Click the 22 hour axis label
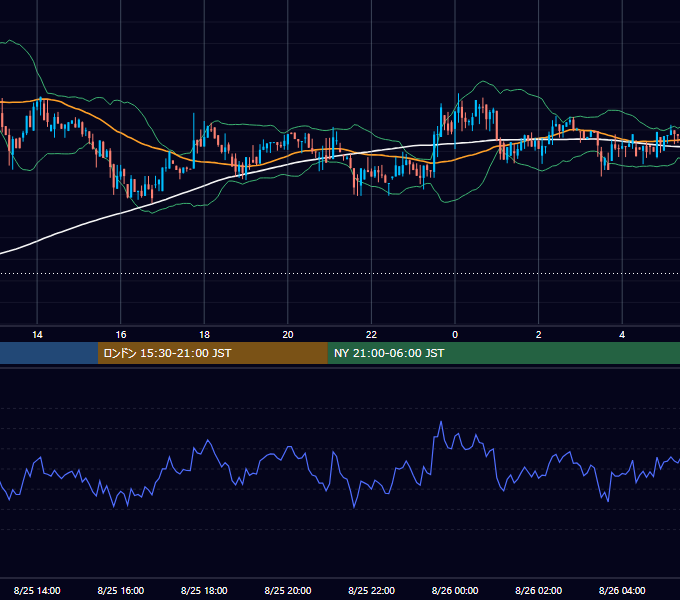The width and height of the screenshot is (680, 600). [371, 335]
